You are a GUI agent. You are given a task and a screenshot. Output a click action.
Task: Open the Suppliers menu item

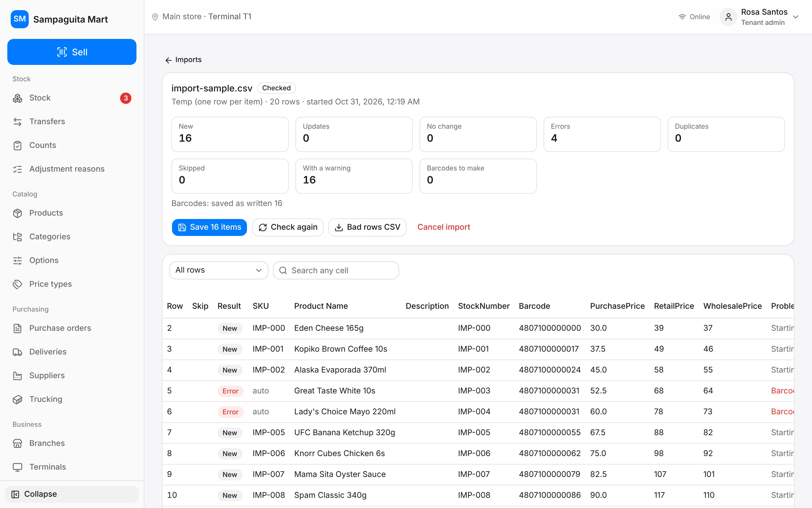coord(72,376)
